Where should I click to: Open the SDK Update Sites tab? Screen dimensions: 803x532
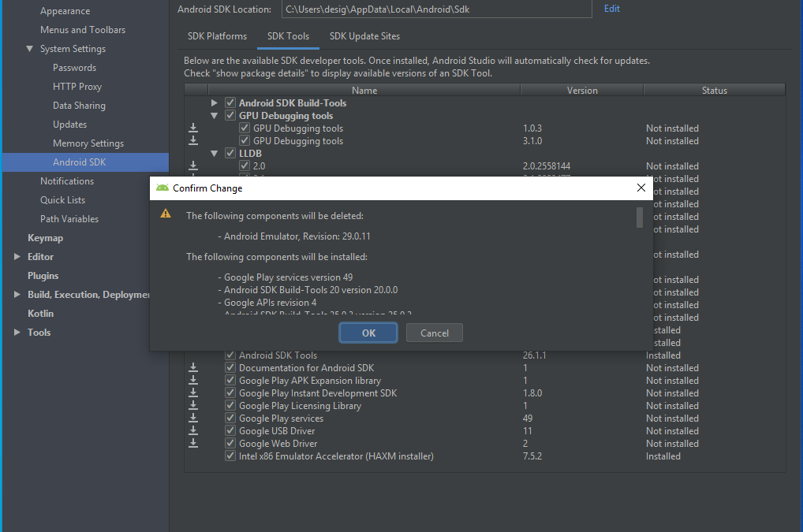point(364,36)
